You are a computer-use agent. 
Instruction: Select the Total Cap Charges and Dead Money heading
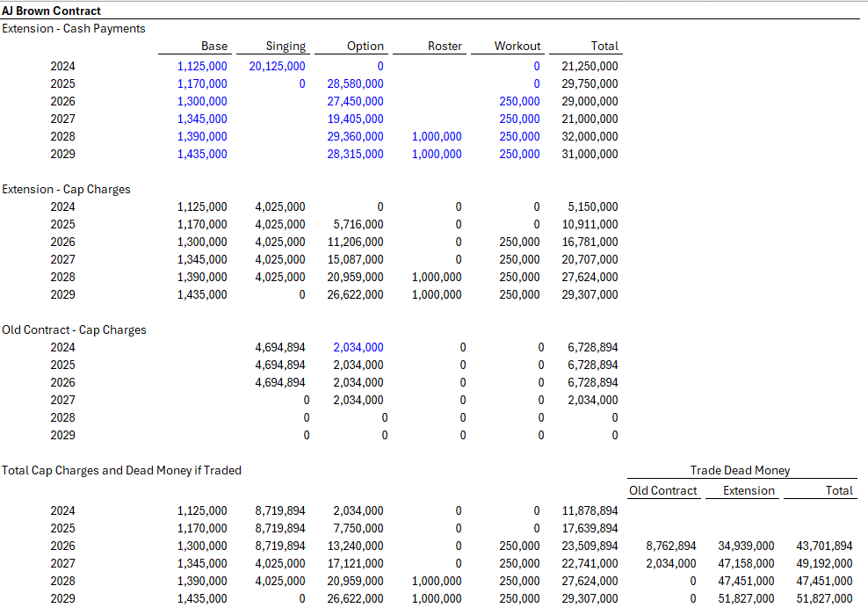[121, 470]
